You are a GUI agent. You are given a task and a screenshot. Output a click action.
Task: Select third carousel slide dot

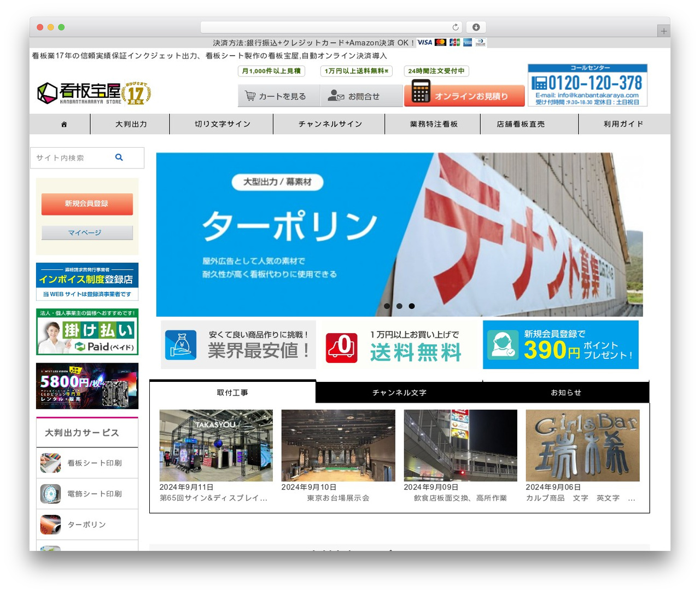click(x=412, y=306)
